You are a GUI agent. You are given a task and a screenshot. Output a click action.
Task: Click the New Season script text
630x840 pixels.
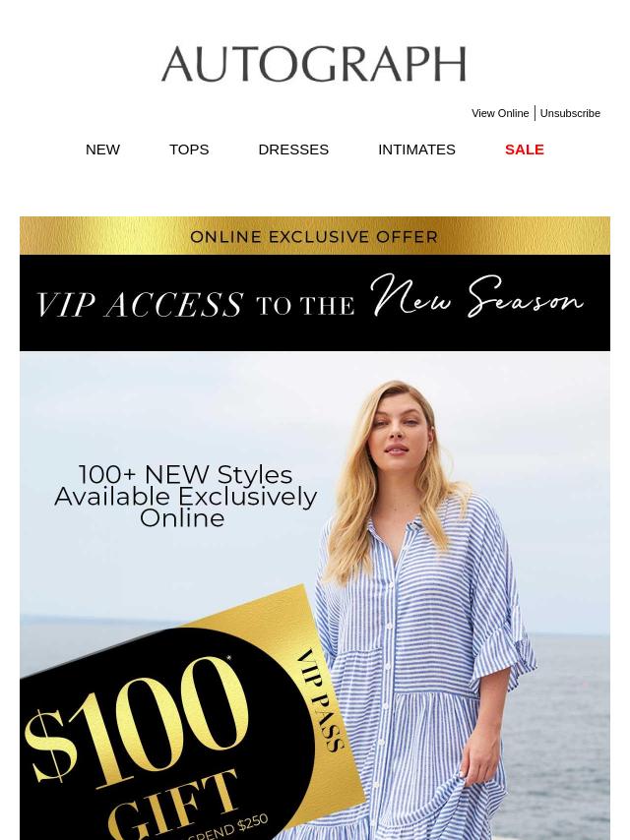476,296
